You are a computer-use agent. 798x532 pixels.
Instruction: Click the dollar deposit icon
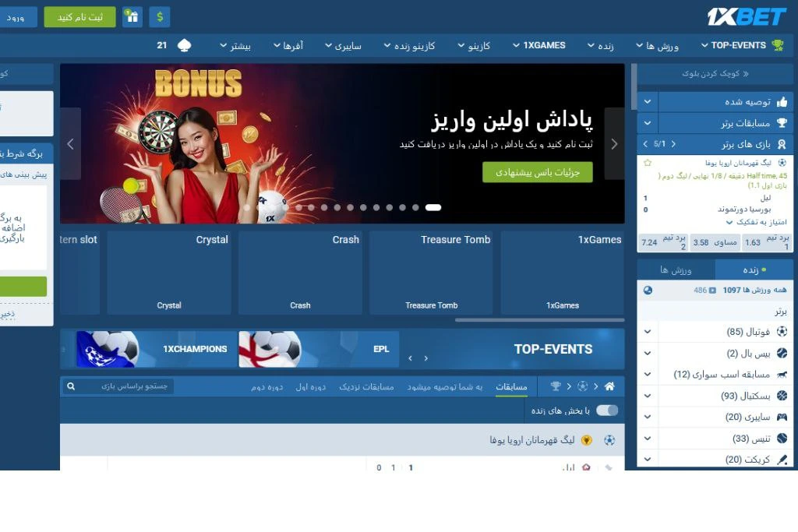click(160, 17)
